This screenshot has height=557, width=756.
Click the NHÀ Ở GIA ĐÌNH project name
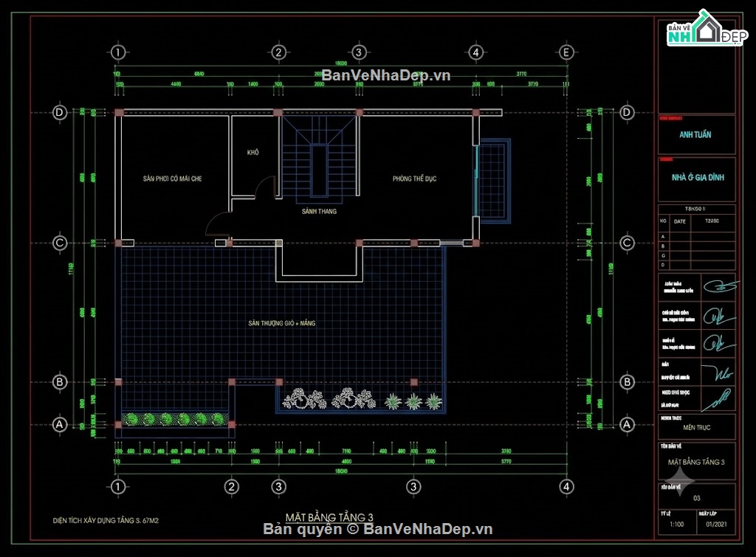click(698, 178)
